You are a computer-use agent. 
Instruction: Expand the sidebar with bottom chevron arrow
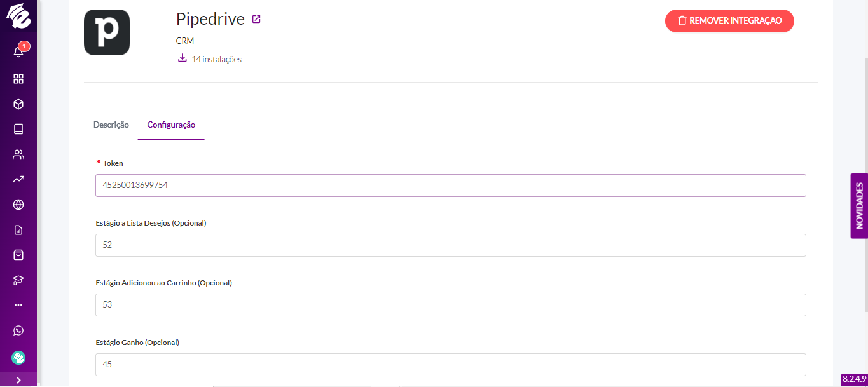pyautogui.click(x=18, y=379)
